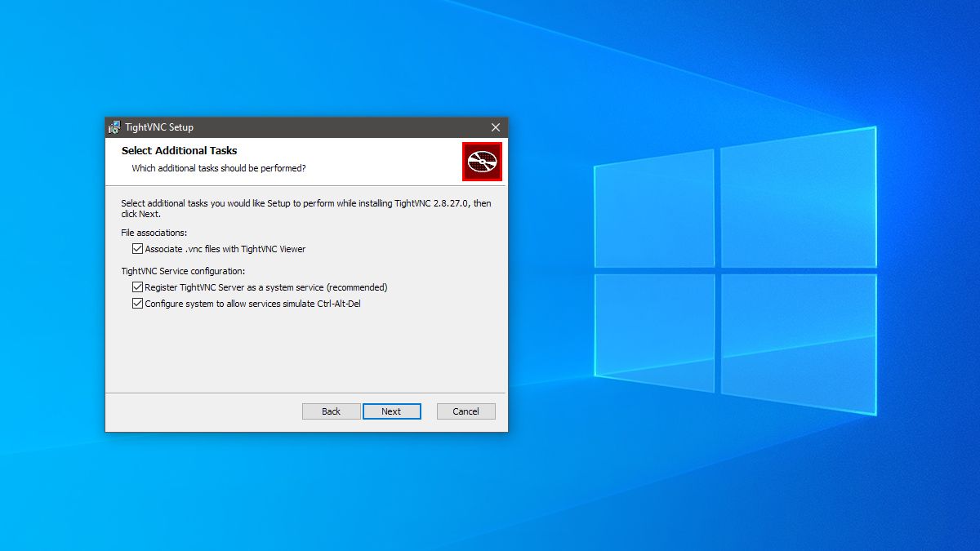The height and width of the screenshot is (551, 980).
Task: Toggle Register TightVNC Server as system service
Action: click(137, 287)
